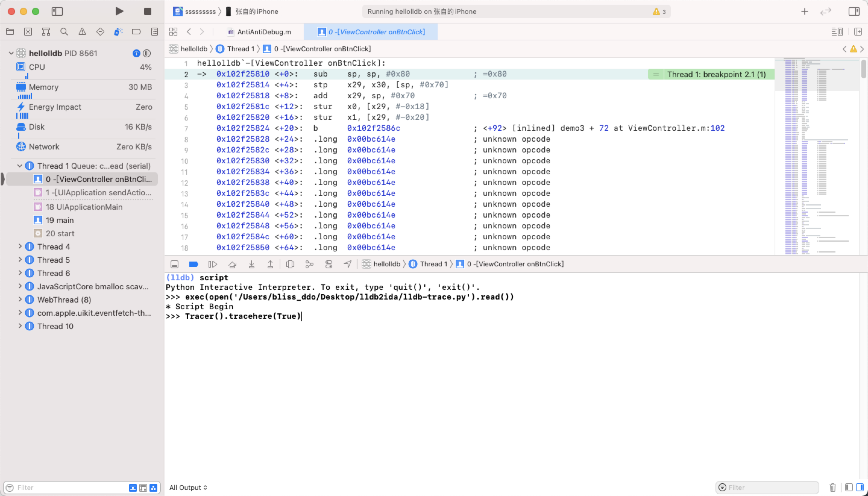Click the warning count in the activity bar
868x496 pixels.
(x=659, y=11)
